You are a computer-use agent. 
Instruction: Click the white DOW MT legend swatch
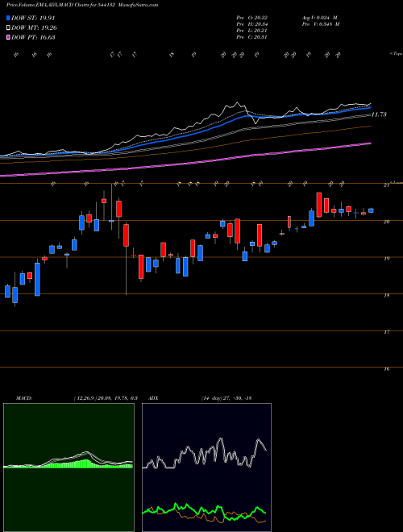coord(9,28)
